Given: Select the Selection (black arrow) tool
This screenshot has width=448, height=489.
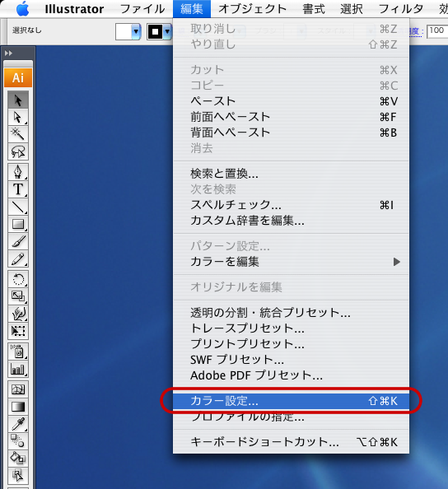Looking at the screenshot, I should click(18, 100).
